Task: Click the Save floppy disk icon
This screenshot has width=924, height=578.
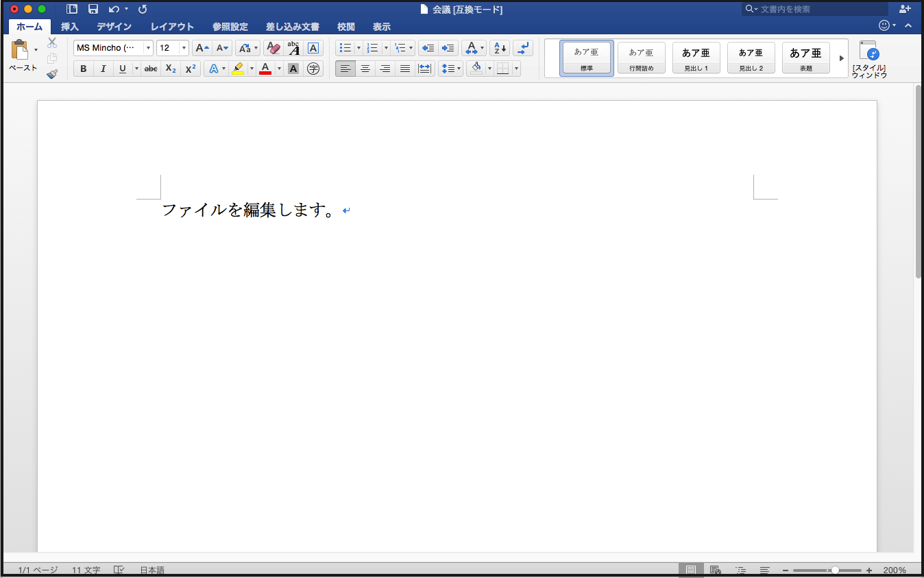Action: tap(93, 9)
